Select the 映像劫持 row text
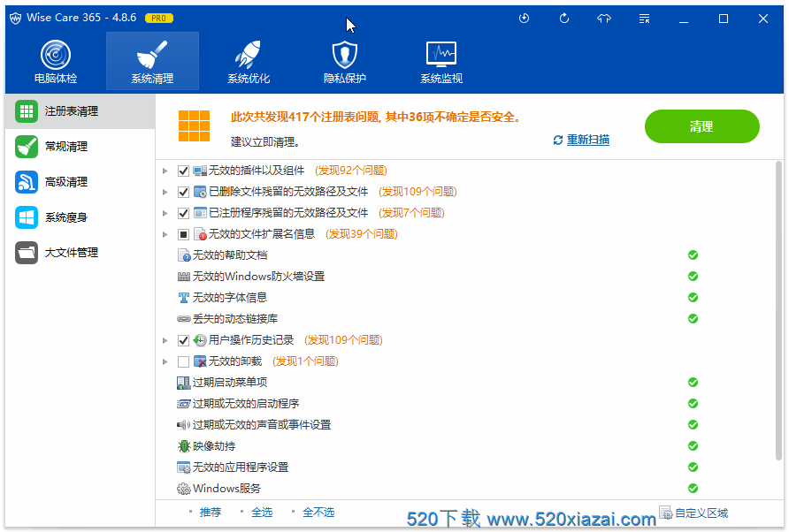Viewport: 789px width, 532px height. tap(214, 446)
